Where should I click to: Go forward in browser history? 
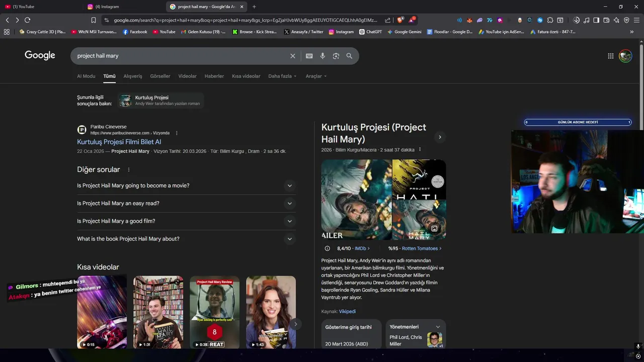[17, 20]
